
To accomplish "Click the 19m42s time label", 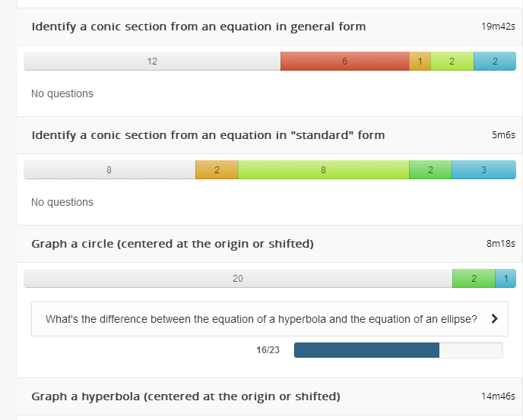I will (x=498, y=27).
